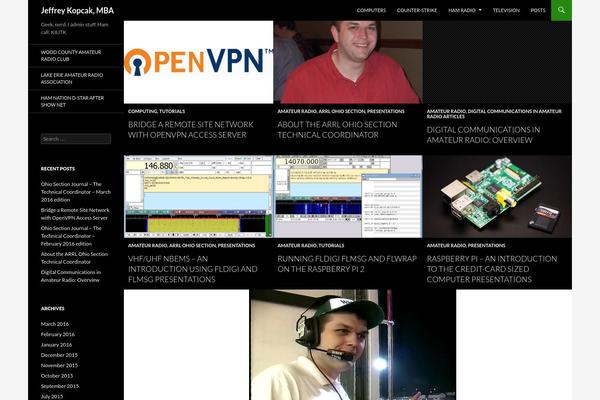Screen dimensions: 600x400
Task: Open the Raspberry Pi board thumbnail
Action: pyautogui.click(x=497, y=196)
